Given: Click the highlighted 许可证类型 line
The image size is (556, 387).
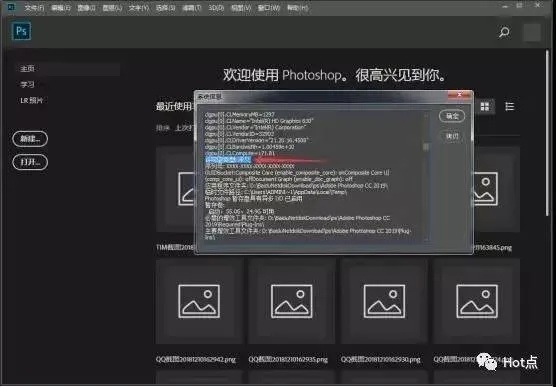Looking at the screenshot, I should 228,160.
